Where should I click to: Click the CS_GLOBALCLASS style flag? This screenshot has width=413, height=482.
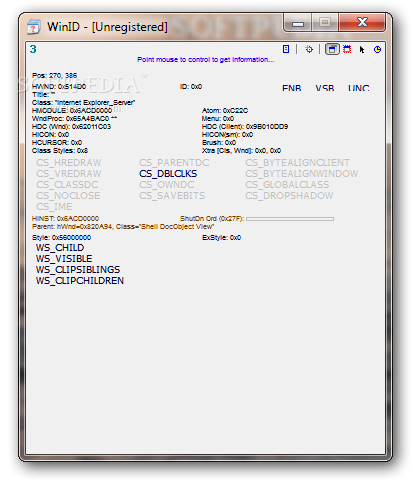(287, 185)
